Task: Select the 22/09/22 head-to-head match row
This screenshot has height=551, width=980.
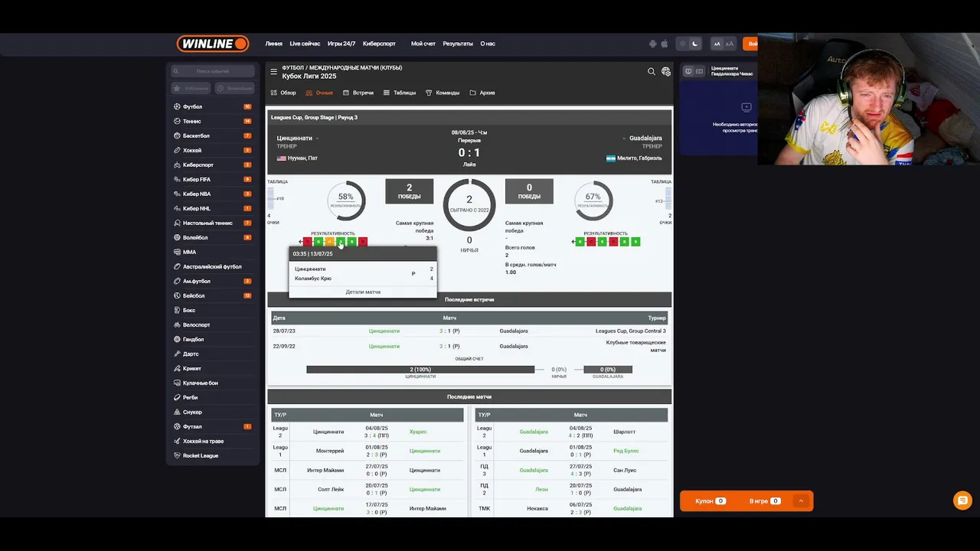Action: pos(469,346)
